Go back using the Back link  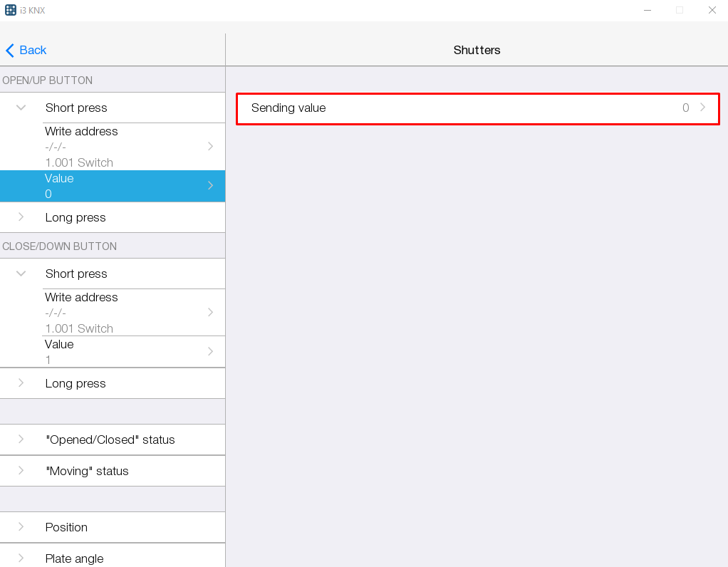coord(33,50)
